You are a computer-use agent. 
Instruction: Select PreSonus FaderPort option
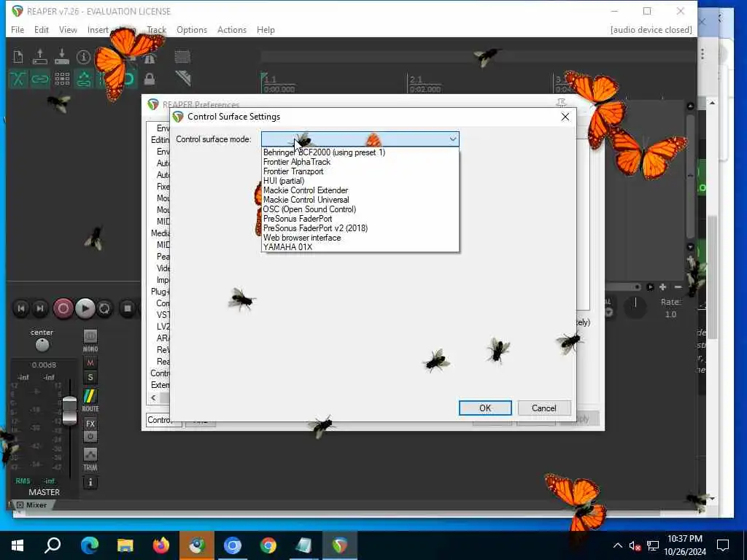point(360,219)
